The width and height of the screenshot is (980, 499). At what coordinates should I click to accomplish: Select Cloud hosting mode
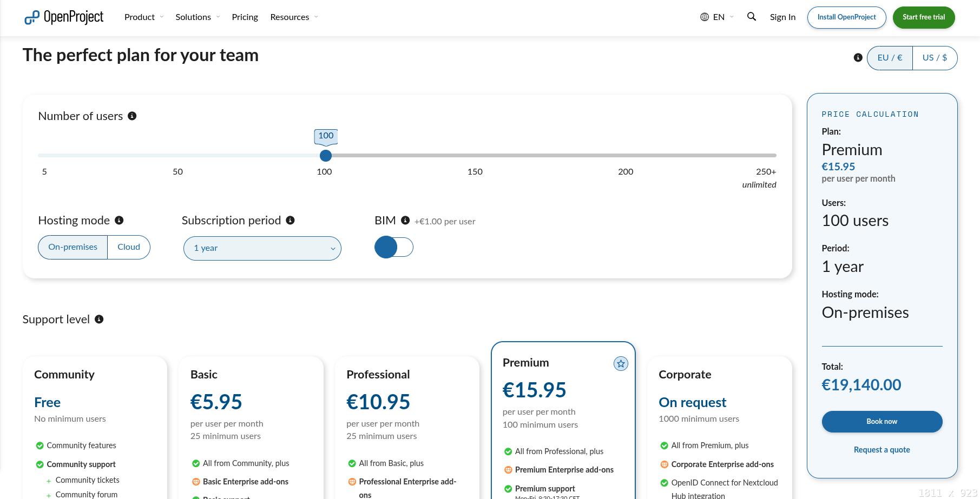tap(129, 247)
